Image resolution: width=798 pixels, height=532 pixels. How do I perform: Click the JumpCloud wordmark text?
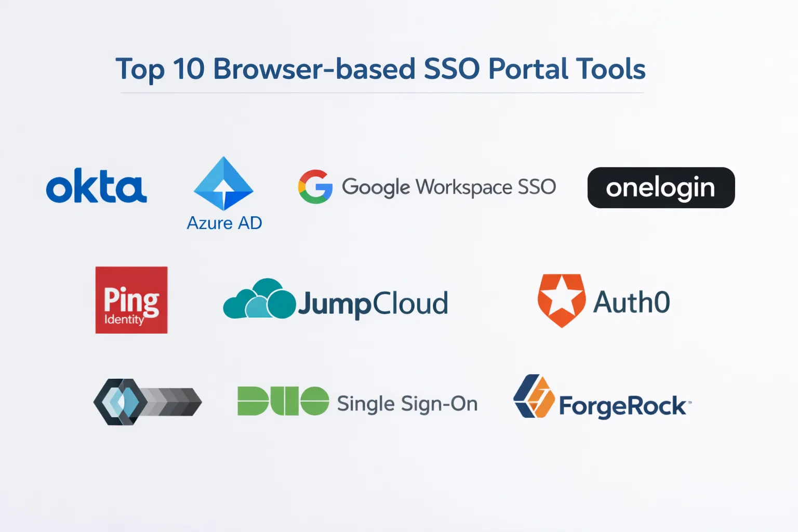tap(373, 303)
